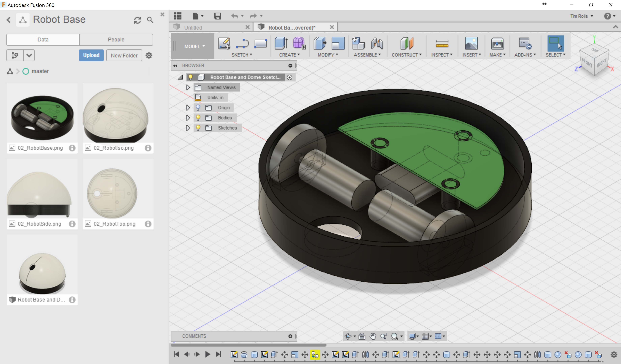Expand the COMMENTS panel
621x364 pixels.
pos(290,336)
